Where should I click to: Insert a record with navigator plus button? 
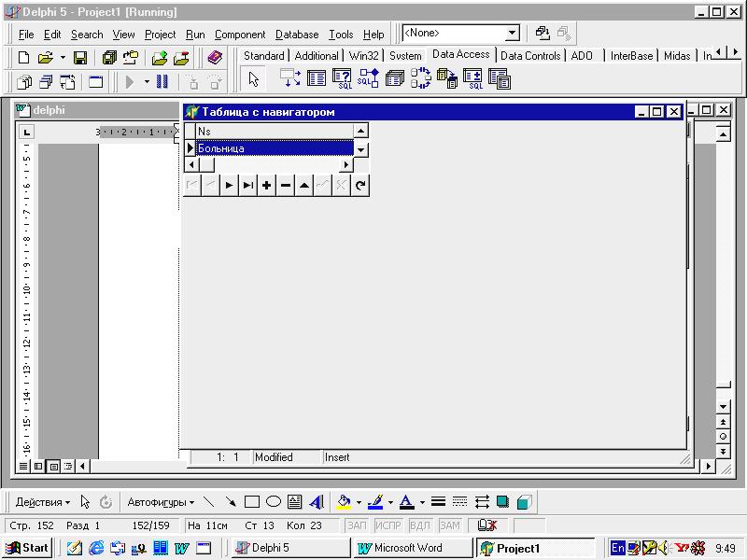[x=266, y=185]
